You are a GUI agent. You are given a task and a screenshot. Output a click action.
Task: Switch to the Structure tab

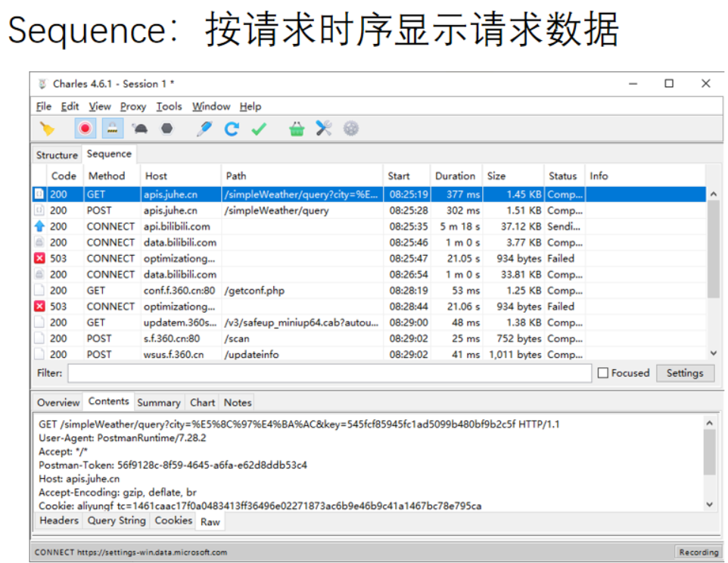tap(57, 155)
